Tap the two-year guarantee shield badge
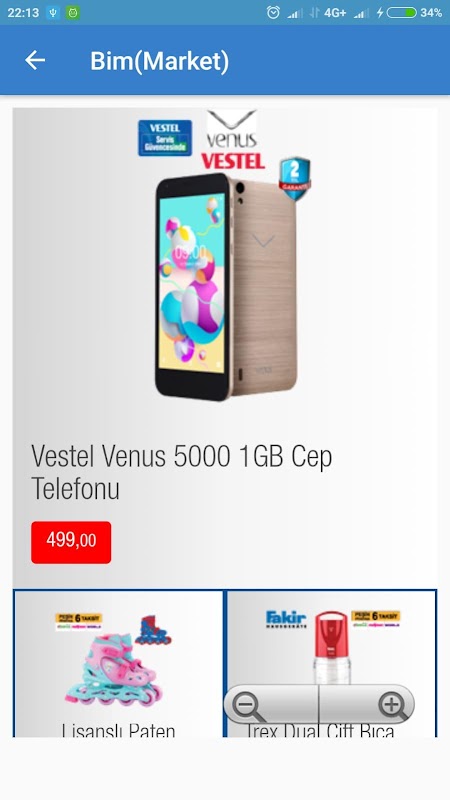 coord(295,178)
